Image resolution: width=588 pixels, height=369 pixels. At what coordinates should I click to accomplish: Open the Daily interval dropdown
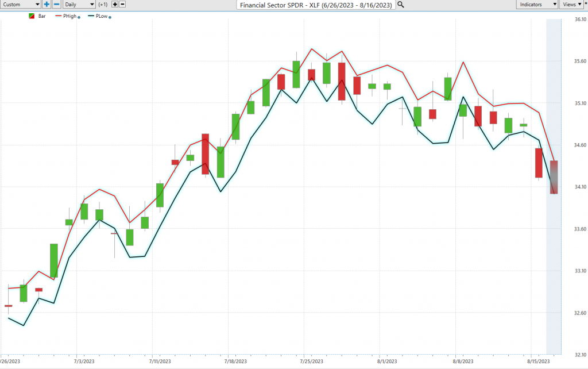pyautogui.click(x=79, y=5)
